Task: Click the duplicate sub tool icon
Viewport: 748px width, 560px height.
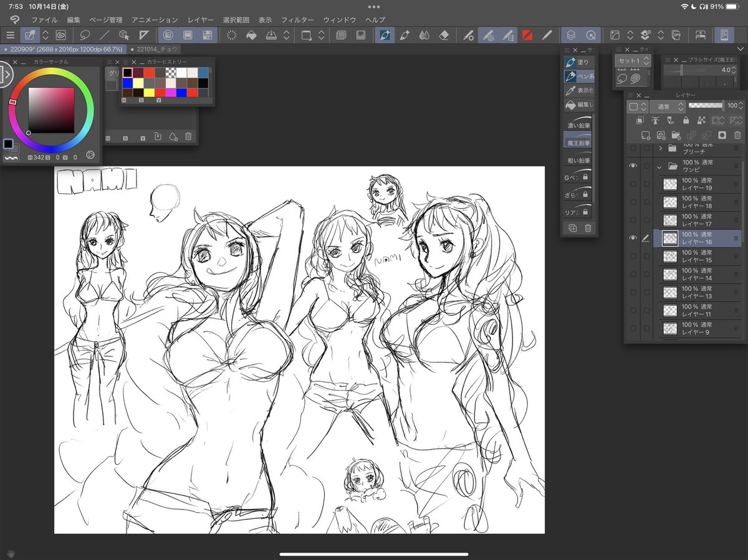Action: tap(572, 228)
